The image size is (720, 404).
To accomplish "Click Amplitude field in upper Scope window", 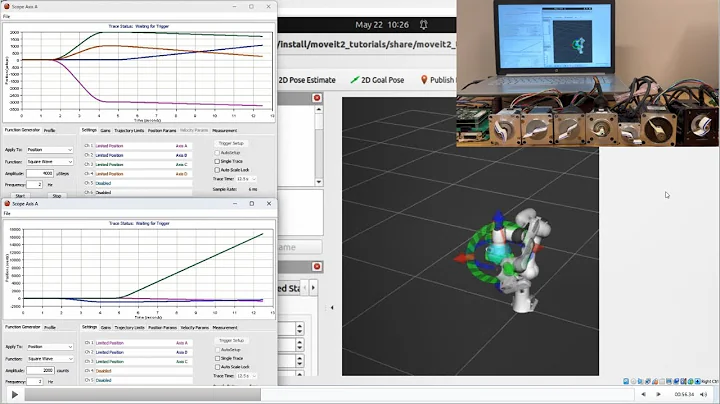I will coord(40,173).
